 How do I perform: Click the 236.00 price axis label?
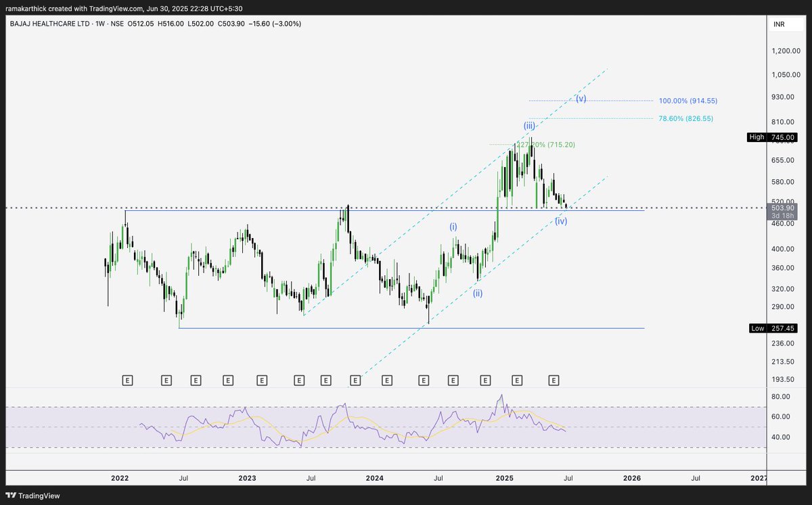point(783,344)
